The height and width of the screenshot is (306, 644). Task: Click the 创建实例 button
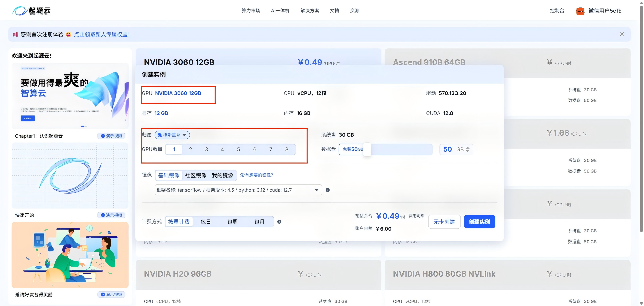[x=479, y=222]
